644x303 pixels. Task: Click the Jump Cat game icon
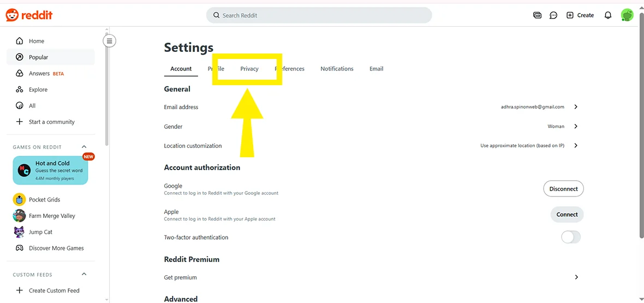click(19, 232)
